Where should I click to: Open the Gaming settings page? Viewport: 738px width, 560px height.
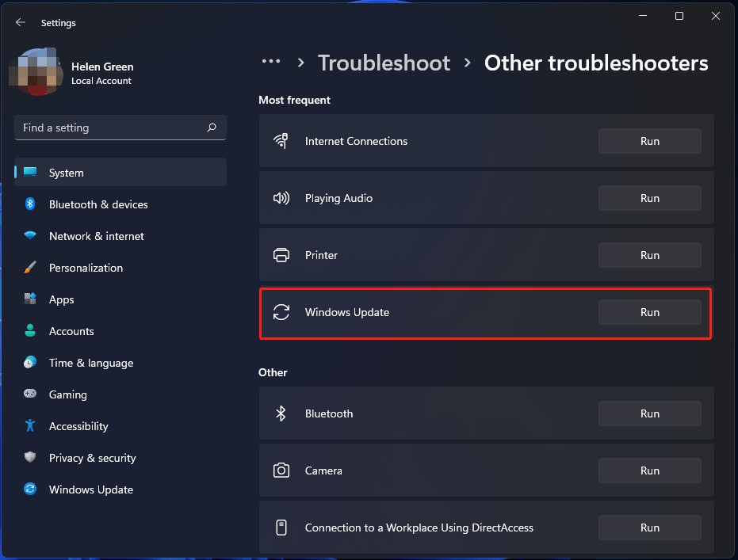coord(120,394)
